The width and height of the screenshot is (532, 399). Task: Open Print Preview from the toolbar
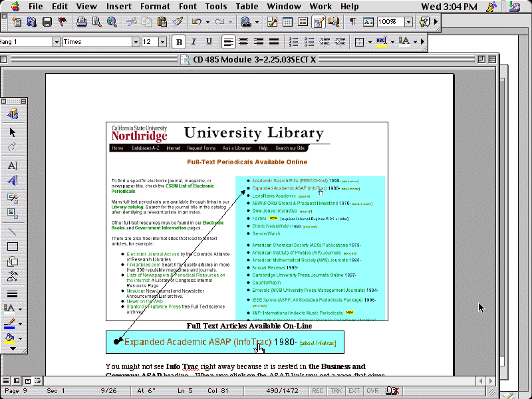(96, 23)
